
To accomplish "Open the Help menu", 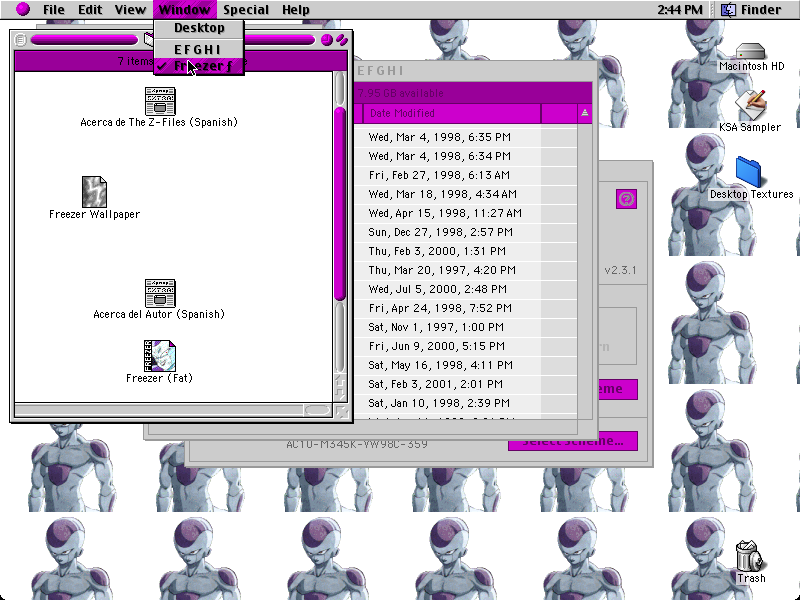I will 295,10.
